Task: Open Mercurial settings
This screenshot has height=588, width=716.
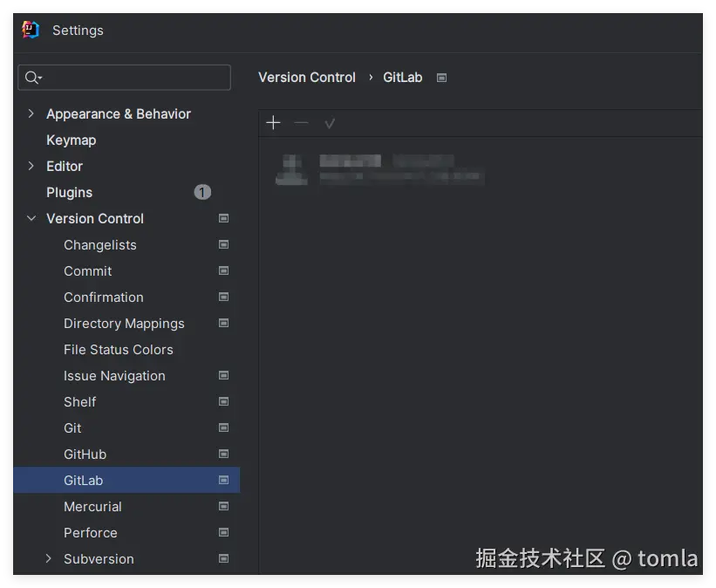Action: click(x=92, y=507)
